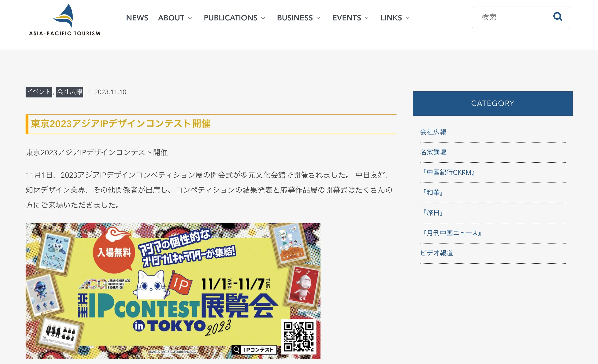
Task: Click the search magnifier icon
Action: click(x=557, y=17)
